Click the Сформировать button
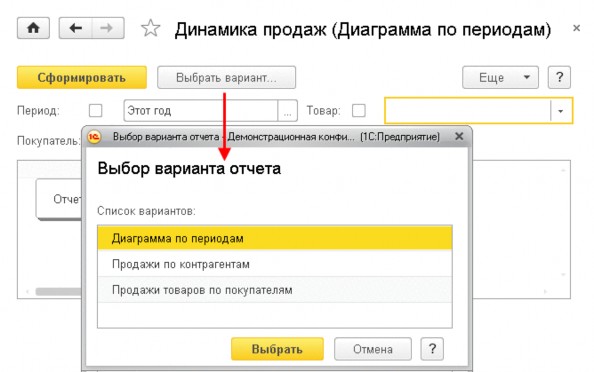The height and width of the screenshot is (372, 594). coord(82,78)
